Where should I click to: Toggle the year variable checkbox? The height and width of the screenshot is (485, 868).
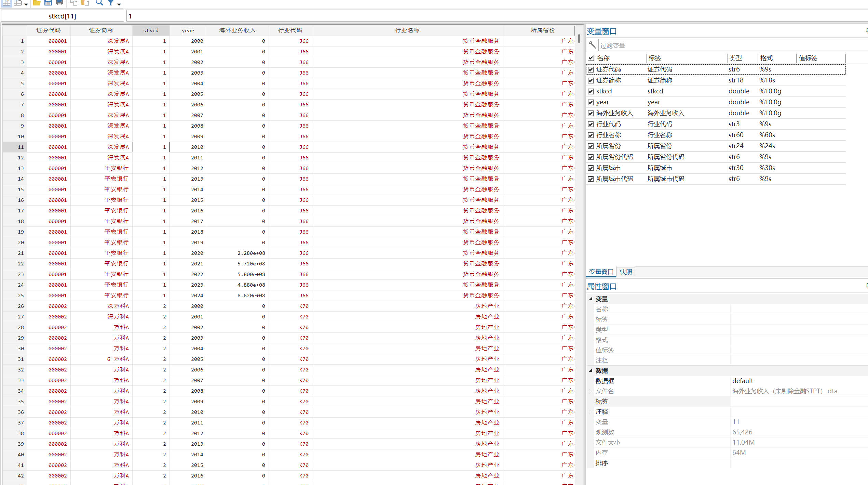(591, 102)
